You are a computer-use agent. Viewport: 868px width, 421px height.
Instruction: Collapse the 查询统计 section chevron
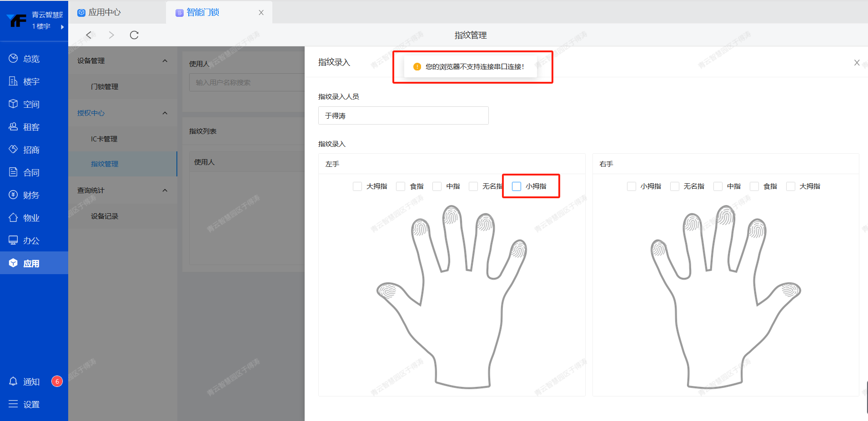165,190
